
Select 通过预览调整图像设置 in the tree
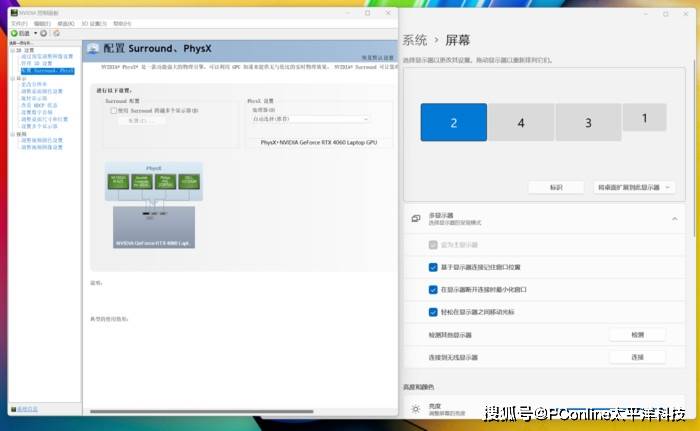(47, 57)
